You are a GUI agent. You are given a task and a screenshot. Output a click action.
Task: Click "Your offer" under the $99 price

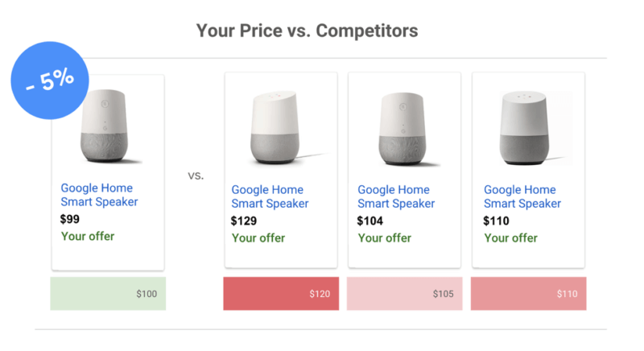[x=88, y=236]
